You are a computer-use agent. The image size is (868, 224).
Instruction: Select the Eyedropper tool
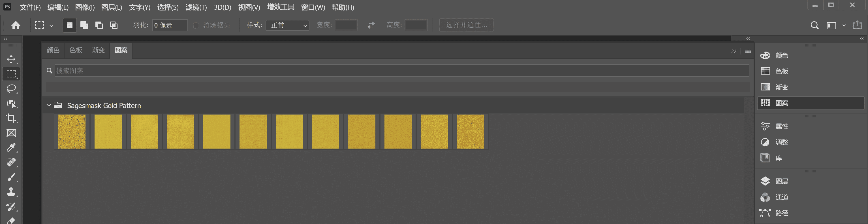click(x=11, y=148)
